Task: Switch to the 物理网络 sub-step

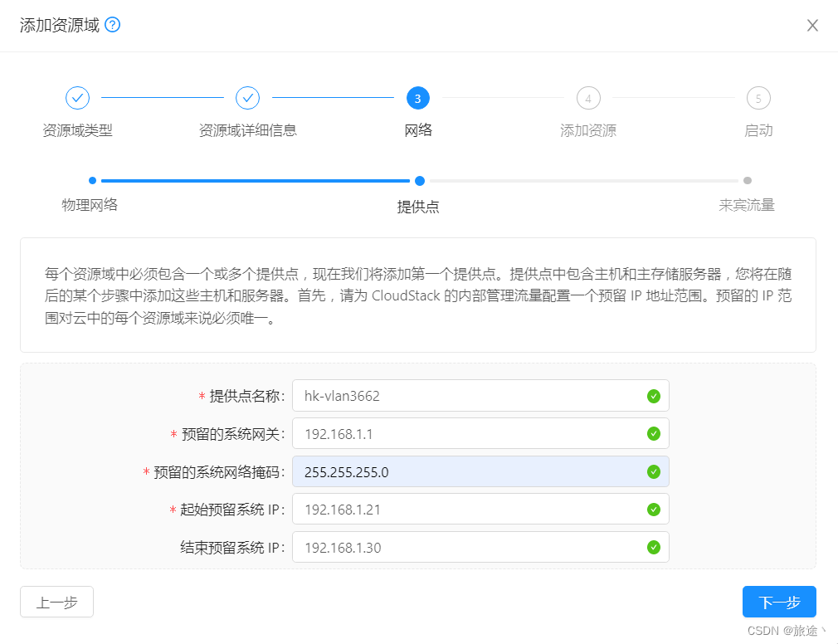Action: point(90,205)
